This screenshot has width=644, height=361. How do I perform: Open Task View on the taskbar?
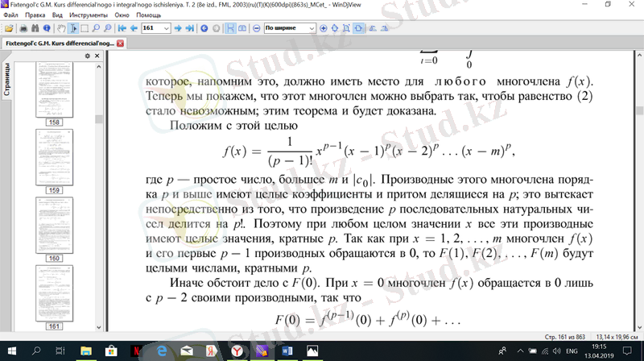[60, 351]
